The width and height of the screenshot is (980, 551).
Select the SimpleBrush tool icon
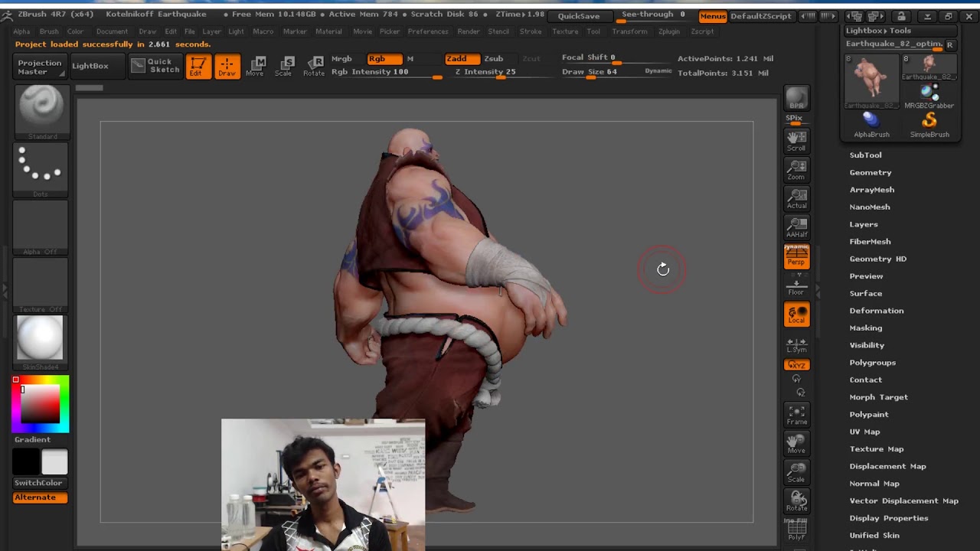pos(929,125)
